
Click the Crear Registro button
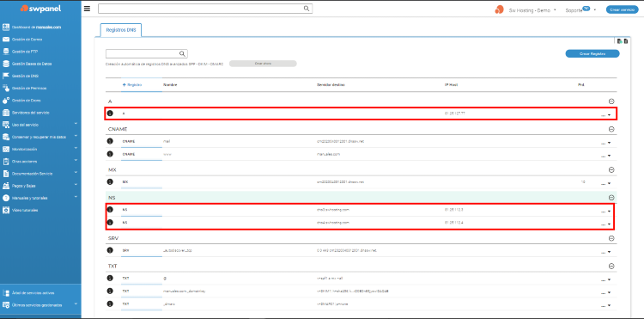pos(592,53)
